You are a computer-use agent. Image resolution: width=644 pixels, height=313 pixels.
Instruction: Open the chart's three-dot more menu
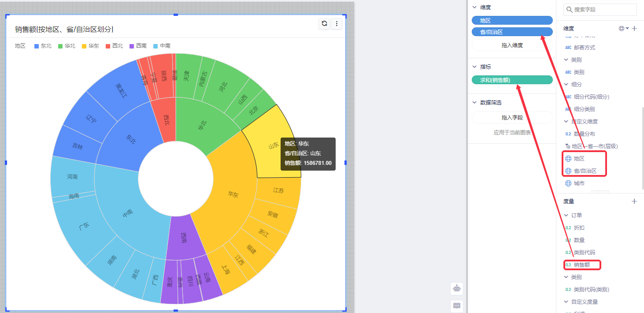click(x=337, y=24)
